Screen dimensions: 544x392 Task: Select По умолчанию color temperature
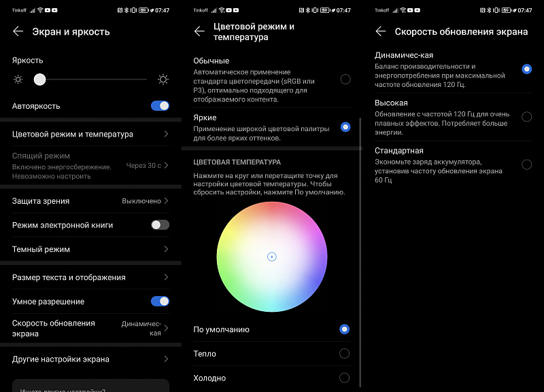(x=344, y=329)
